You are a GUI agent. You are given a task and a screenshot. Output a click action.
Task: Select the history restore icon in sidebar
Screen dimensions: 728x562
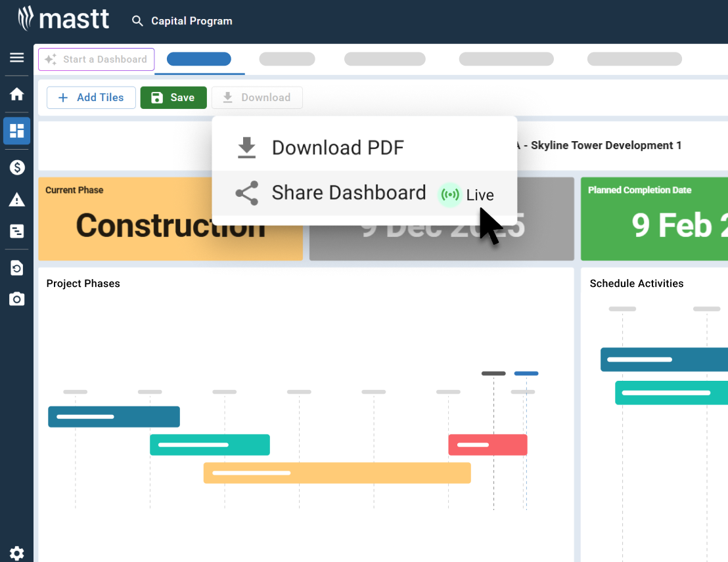16,267
